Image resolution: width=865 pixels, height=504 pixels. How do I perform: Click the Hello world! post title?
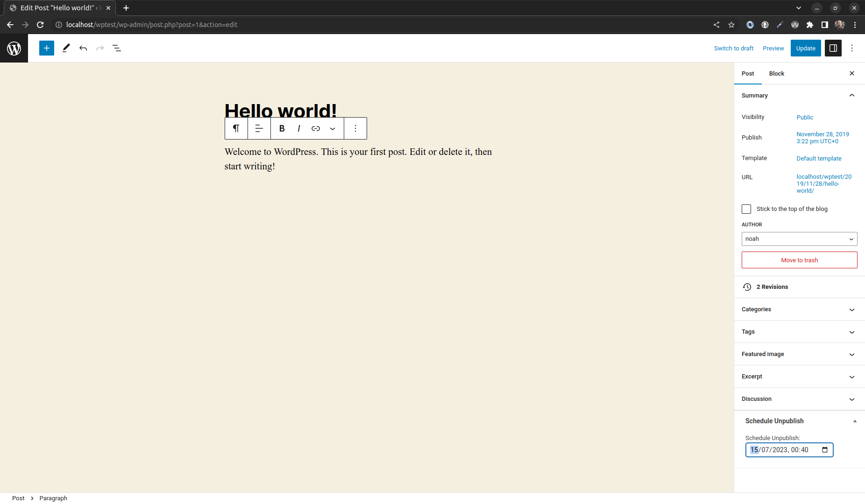[281, 111]
